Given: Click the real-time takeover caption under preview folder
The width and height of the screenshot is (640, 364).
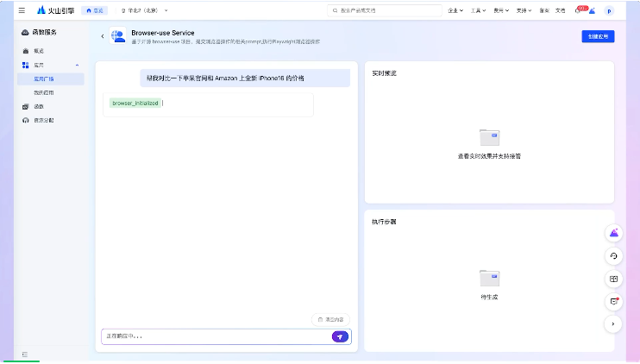Looking at the screenshot, I should point(489,156).
